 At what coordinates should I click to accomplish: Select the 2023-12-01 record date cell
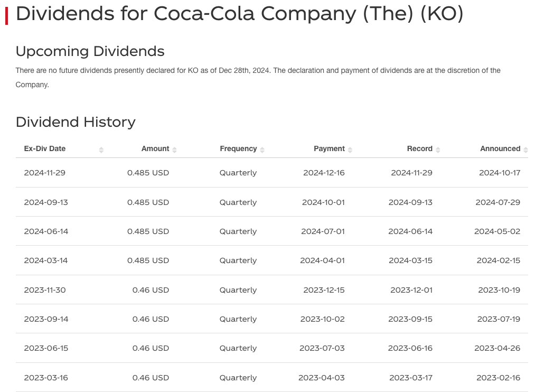point(411,290)
